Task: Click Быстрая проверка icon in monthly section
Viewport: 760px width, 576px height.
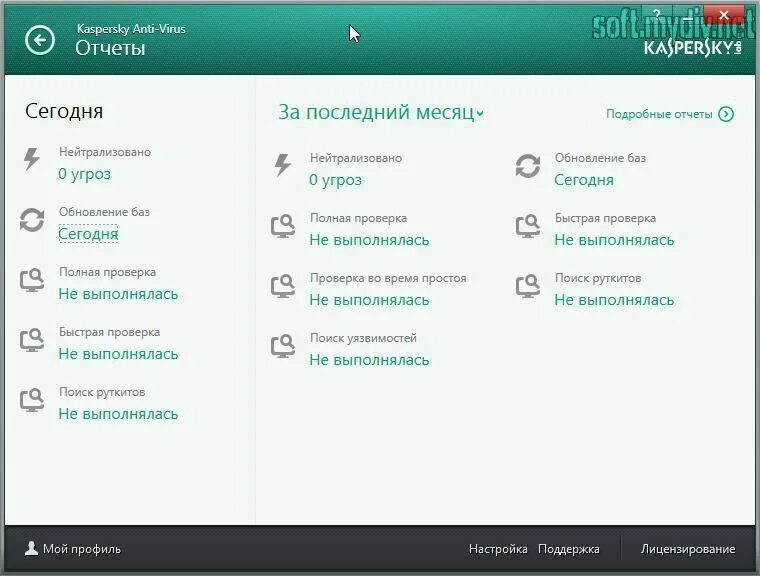Action: pos(528,226)
